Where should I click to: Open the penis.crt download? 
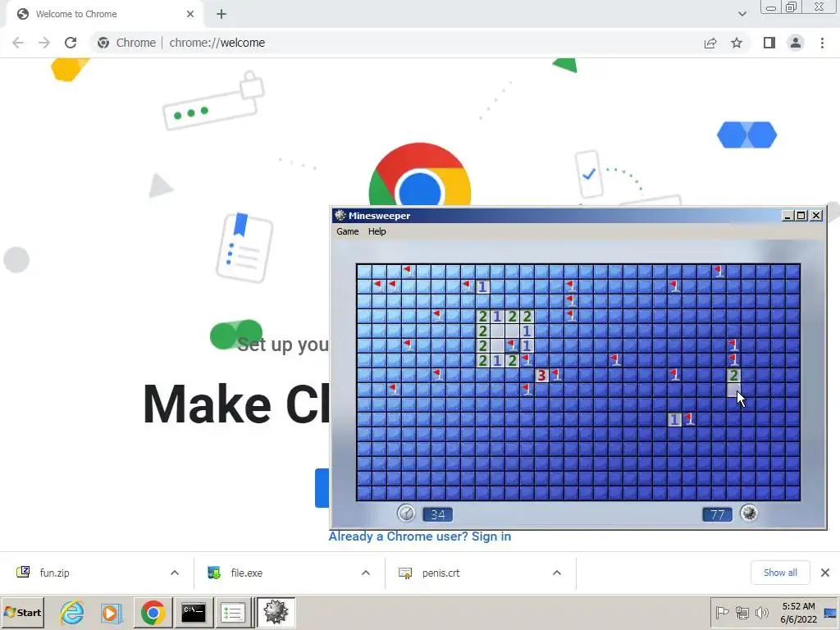(x=441, y=573)
